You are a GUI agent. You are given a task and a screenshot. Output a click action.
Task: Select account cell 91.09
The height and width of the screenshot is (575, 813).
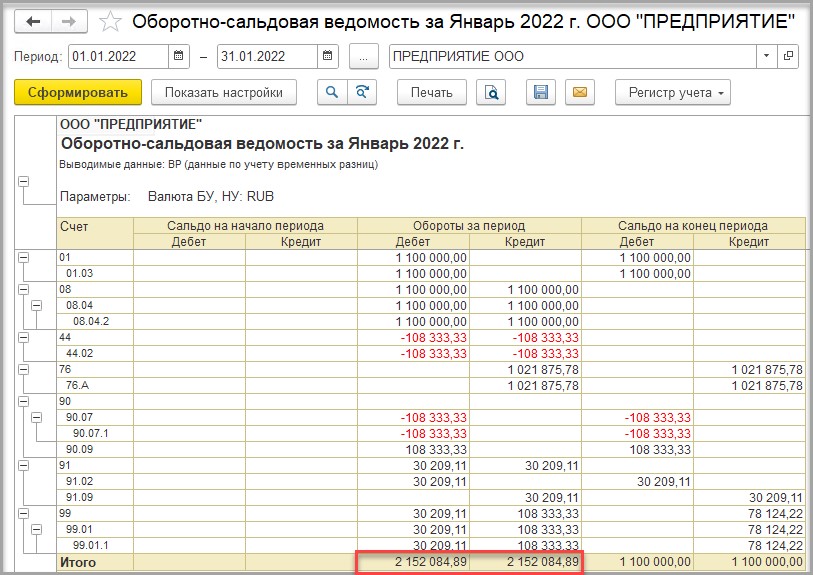tap(95, 498)
